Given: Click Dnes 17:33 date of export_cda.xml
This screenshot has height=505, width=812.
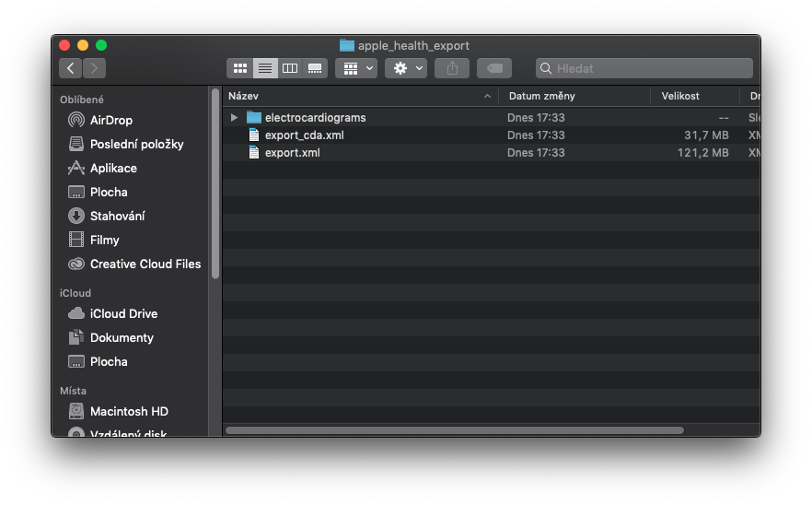Looking at the screenshot, I should [x=536, y=135].
